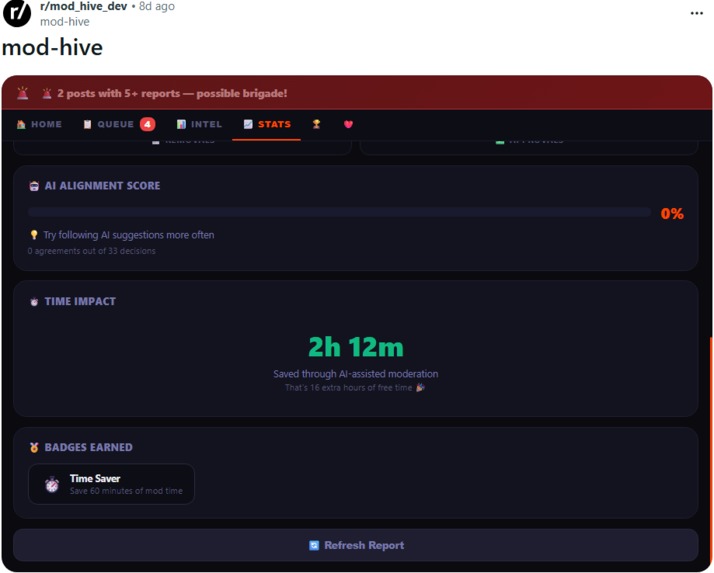The height and width of the screenshot is (573, 714).
Task: Open the r/mod_hive_dev subreddit link
Action: [83, 6]
